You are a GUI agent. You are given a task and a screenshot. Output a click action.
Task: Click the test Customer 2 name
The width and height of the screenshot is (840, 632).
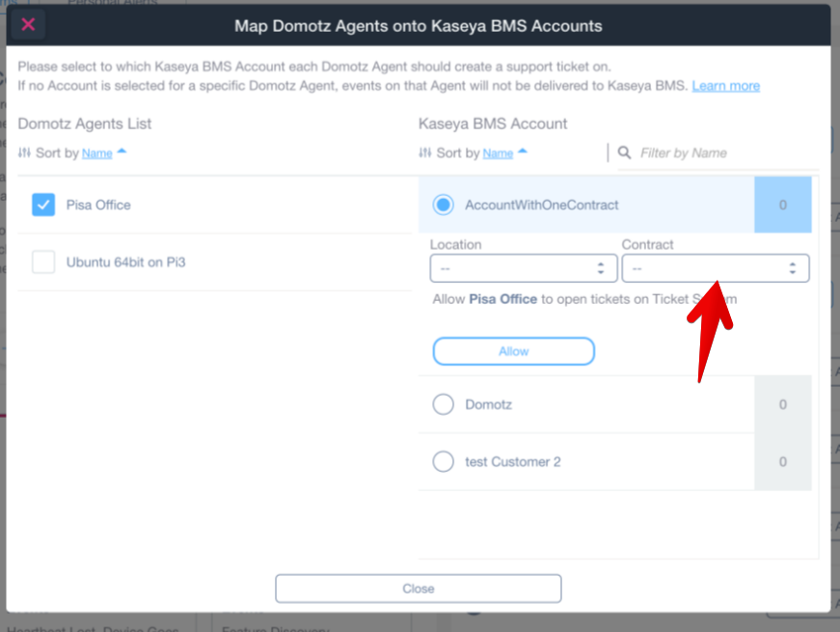click(x=513, y=461)
